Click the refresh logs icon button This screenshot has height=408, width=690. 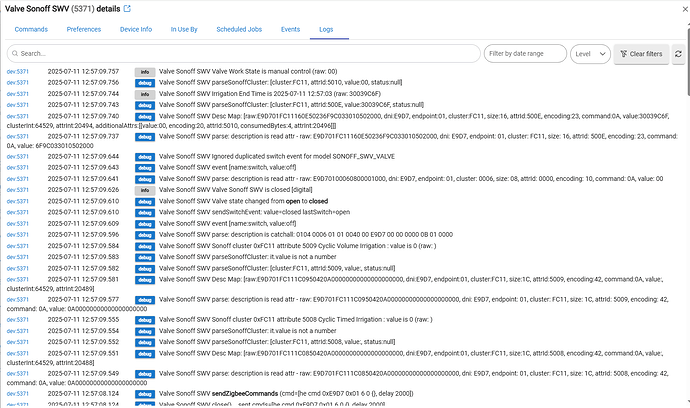(678, 54)
